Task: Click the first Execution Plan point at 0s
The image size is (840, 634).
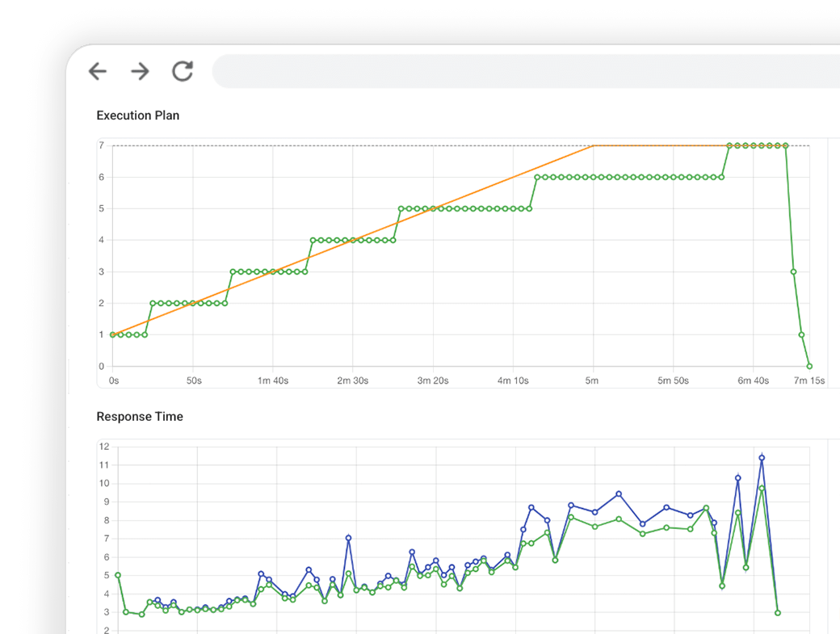Action: coord(113,334)
